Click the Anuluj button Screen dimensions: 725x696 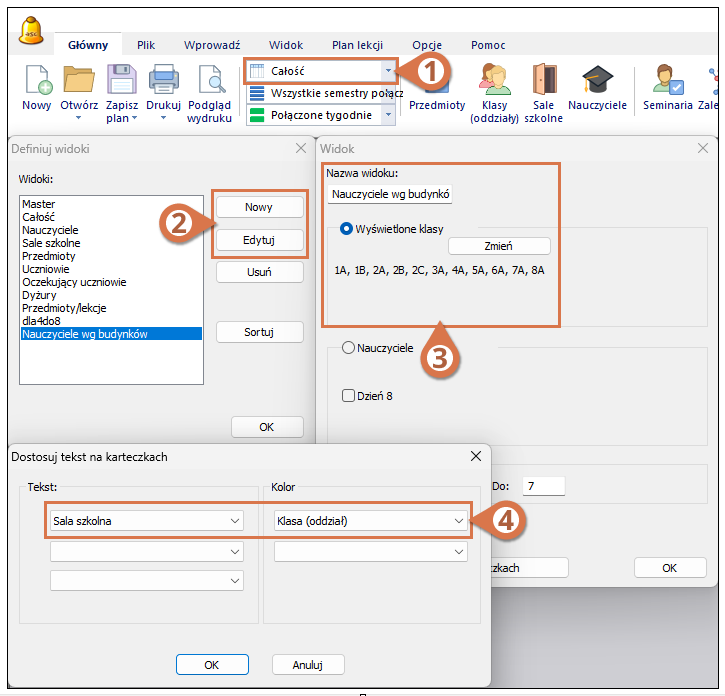(308, 665)
